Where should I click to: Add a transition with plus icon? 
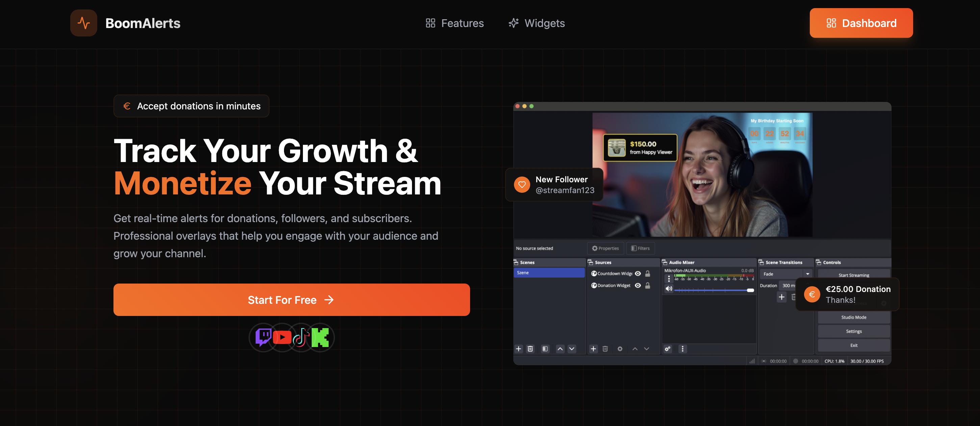coord(781,297)
